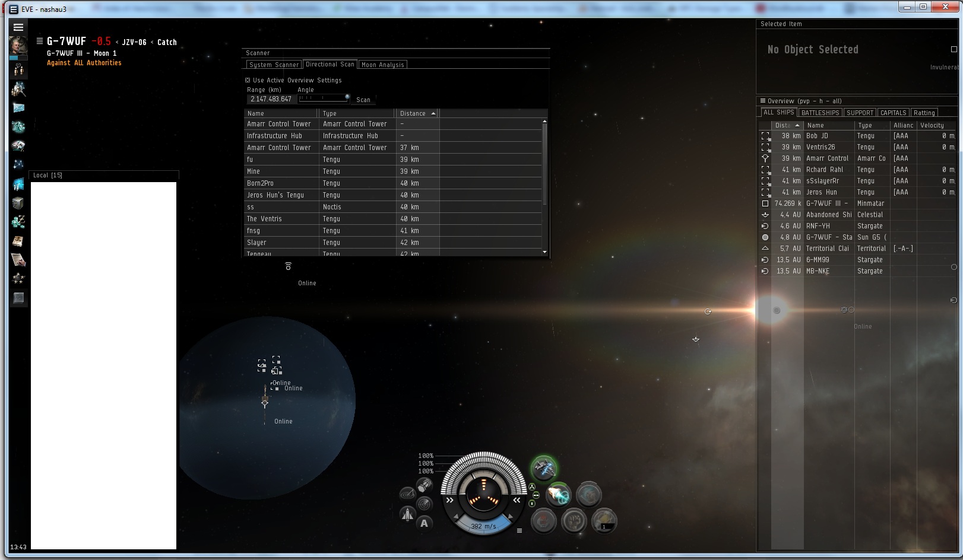Open EVE Mail envelope icon

pyautogui.click(x=18, y=108)
